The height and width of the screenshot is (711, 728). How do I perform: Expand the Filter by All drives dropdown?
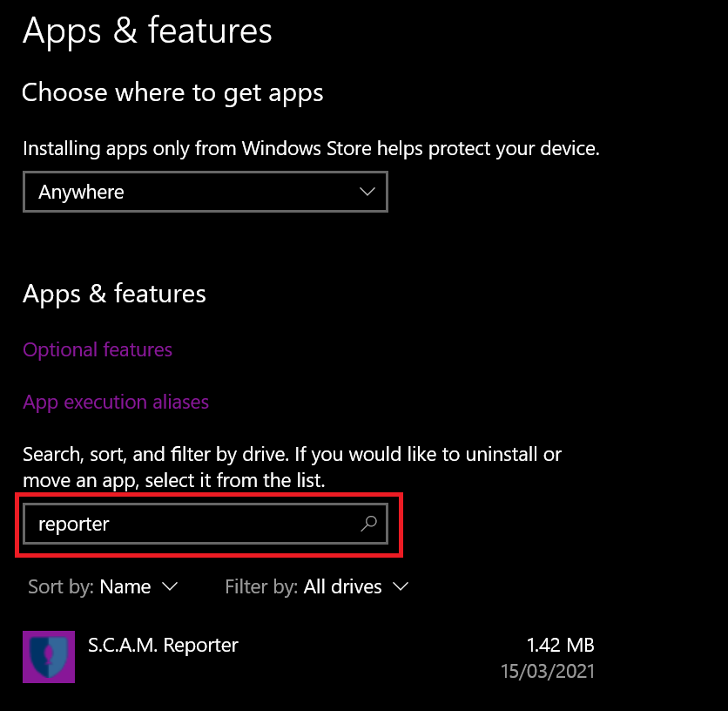point(317,587)
